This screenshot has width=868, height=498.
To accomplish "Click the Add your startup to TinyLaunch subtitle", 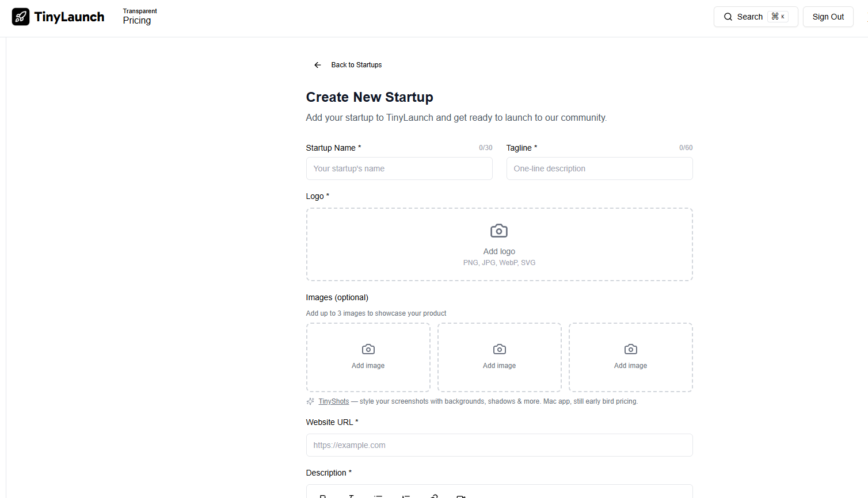I will pyautogui.click(x=456, y=118).
